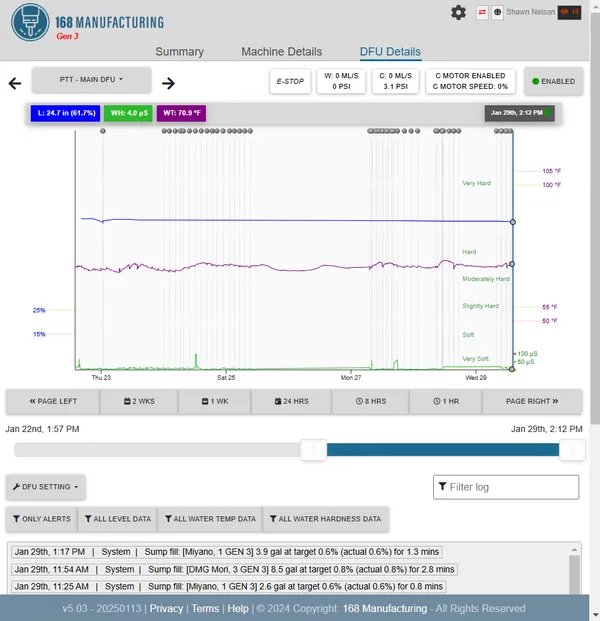Viewport: 600px width, 621px height.
Task: Open the PTT - MAIN DFU dropdown
Action: coord(92,79)
